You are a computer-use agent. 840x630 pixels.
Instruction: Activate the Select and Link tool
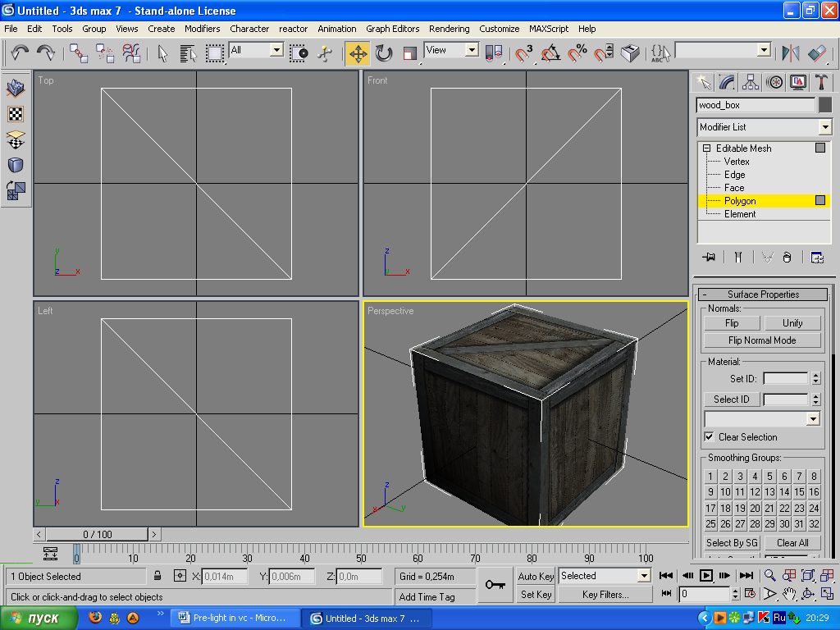coord(79,53)
